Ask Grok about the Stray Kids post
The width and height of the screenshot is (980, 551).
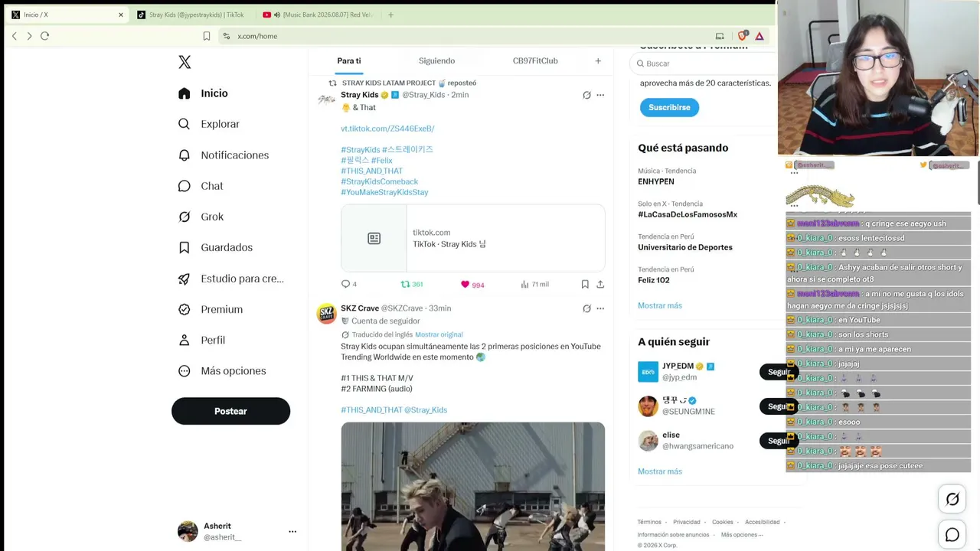click(x=586, y=95)
